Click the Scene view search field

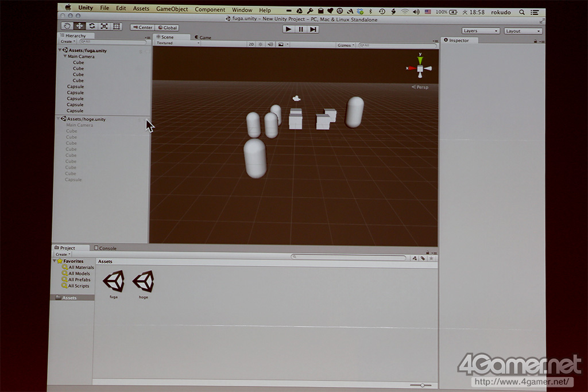click(x=397, y=45)
